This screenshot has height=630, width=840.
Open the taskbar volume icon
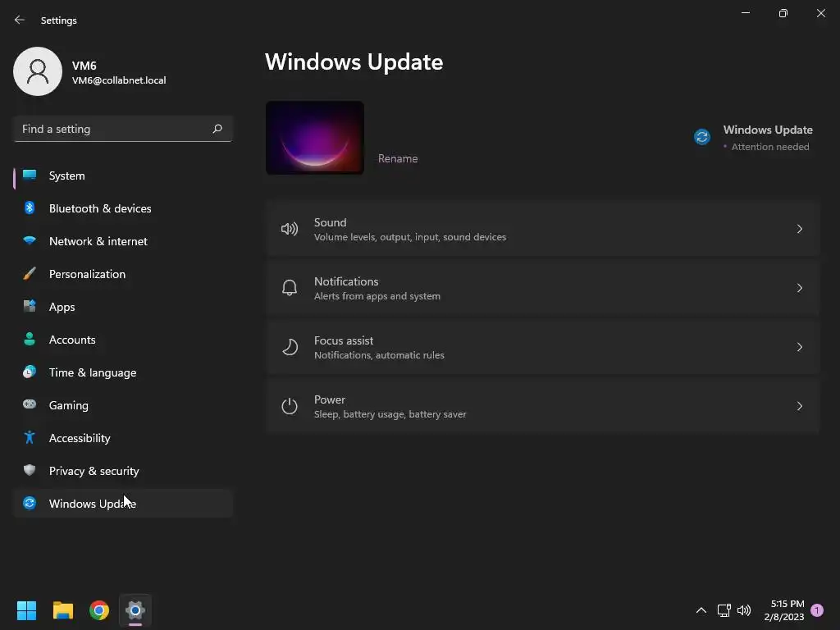coord(744,610)
